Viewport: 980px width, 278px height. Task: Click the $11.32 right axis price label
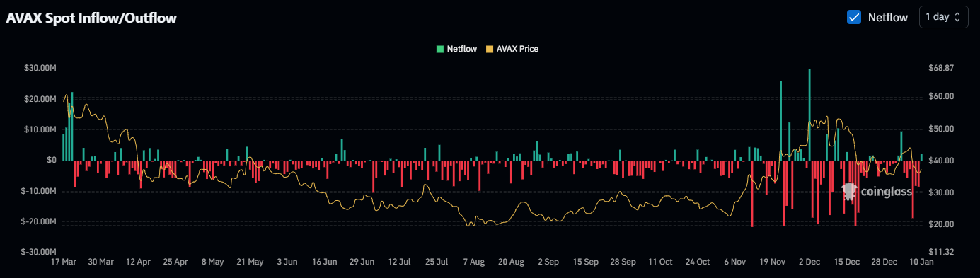tap(941, 252)
